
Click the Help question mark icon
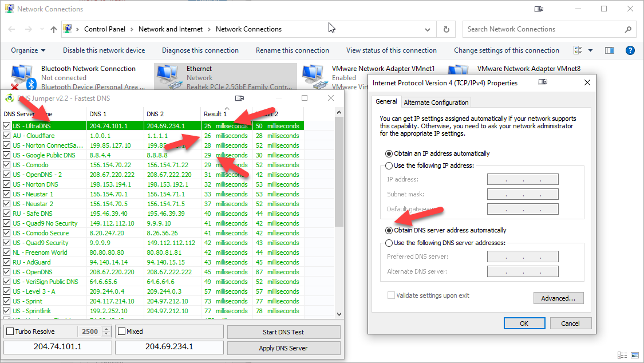[x=630, y=50]
